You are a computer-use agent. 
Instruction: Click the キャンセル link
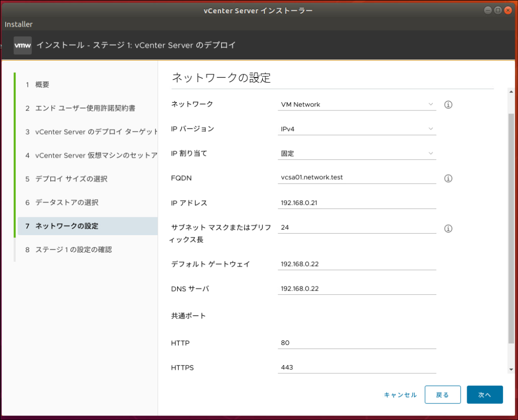[x=400, y=395]
